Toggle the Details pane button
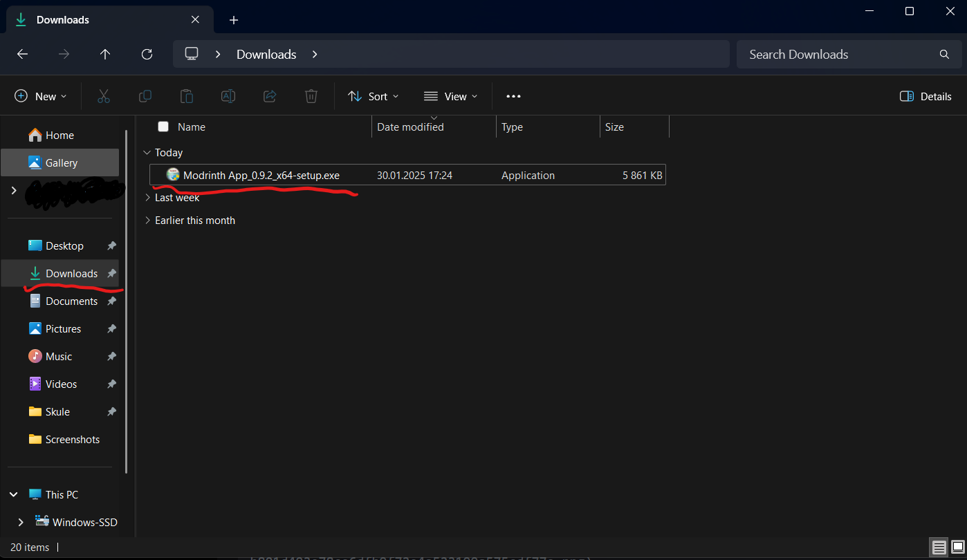This screenshot has width=967, height=560. [x=925, y=96]
